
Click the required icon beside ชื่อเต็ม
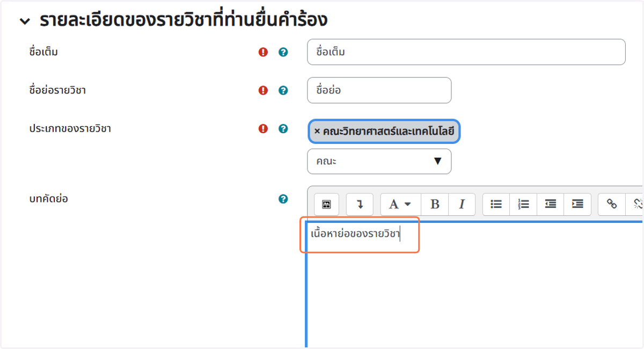[x=263, y=52]
